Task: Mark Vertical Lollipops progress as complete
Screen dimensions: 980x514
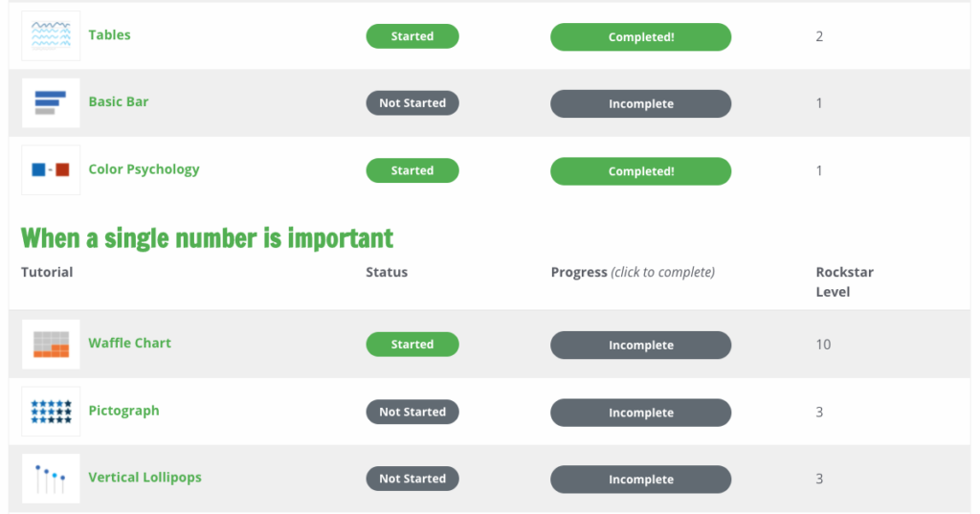Action: coord(640,480)
